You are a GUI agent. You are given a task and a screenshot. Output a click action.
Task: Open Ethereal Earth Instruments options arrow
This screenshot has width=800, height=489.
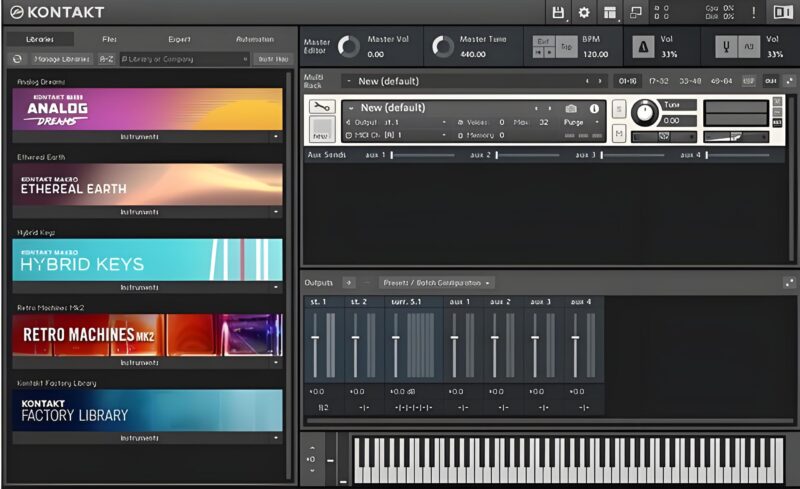tap(276, 212)
